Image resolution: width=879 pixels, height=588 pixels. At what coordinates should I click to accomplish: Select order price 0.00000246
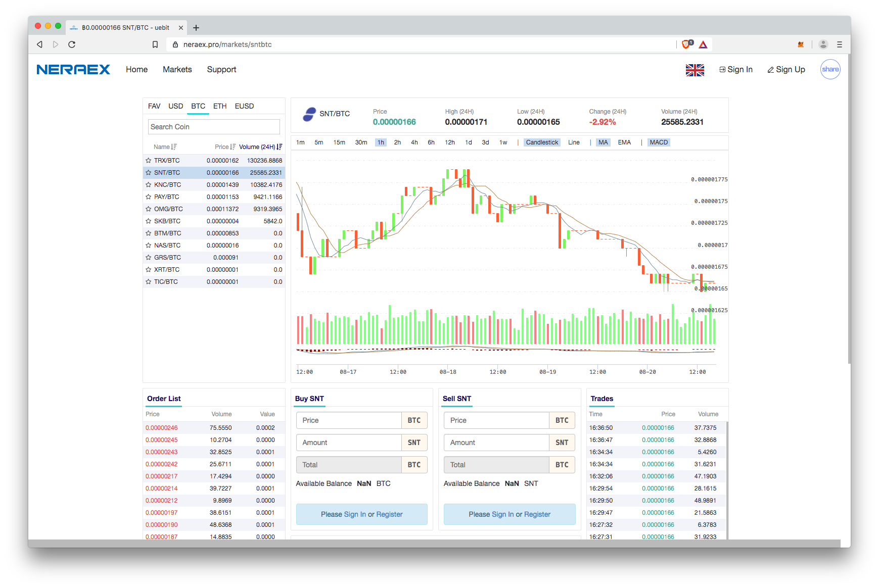coord(162,428)
